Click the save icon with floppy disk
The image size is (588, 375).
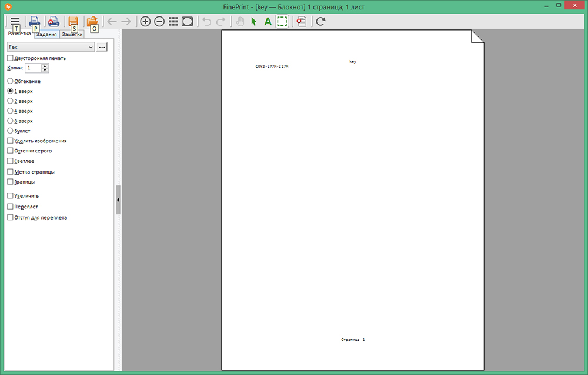[73, 21]
